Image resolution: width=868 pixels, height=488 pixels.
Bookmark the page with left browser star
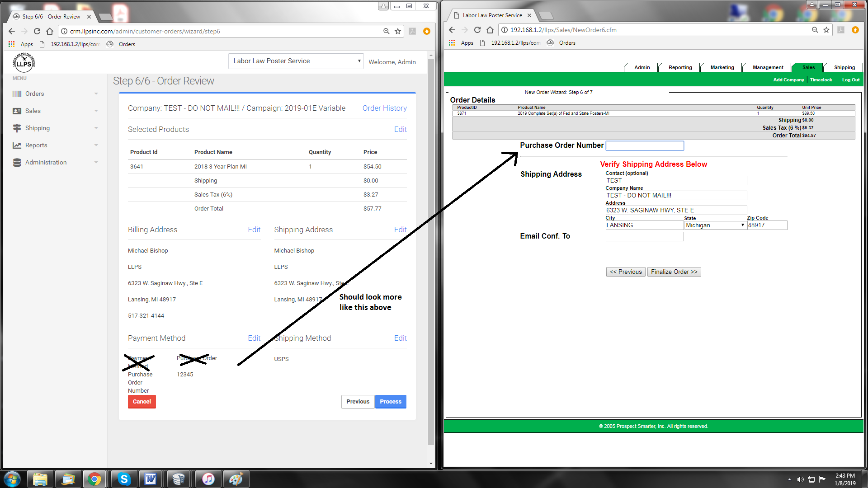(x=398, y=31)
